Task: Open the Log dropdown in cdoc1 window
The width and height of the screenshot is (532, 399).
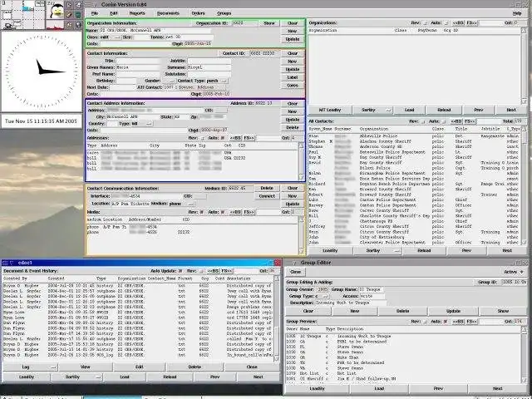Action: (x=30, y=367)
